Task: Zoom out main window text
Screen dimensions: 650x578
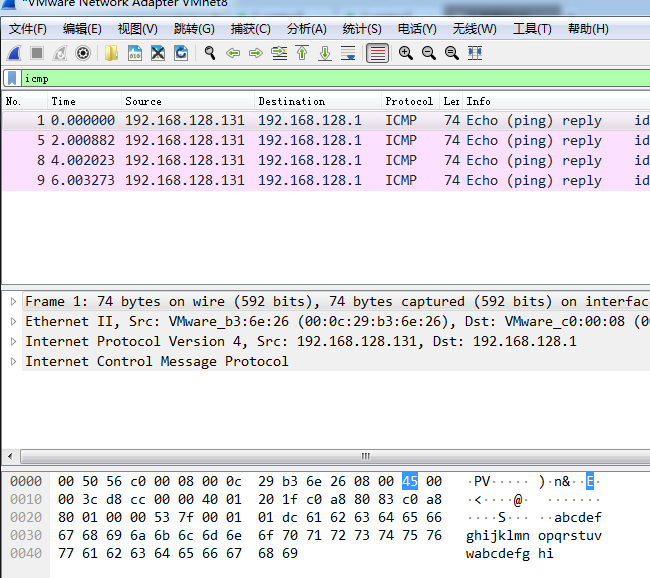Action: click(x=429, y=53)
